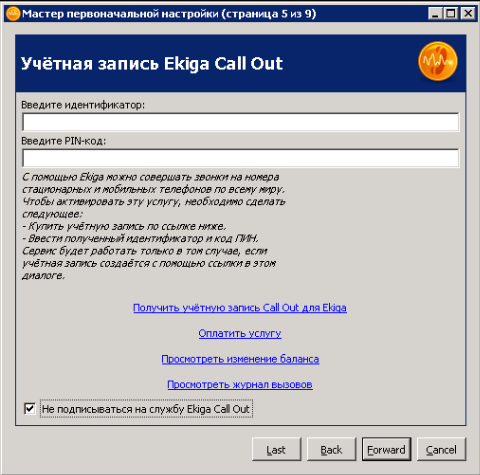Click the Введите идентификатор label
The width and height of the screenshot is (480, 475).
83,105
